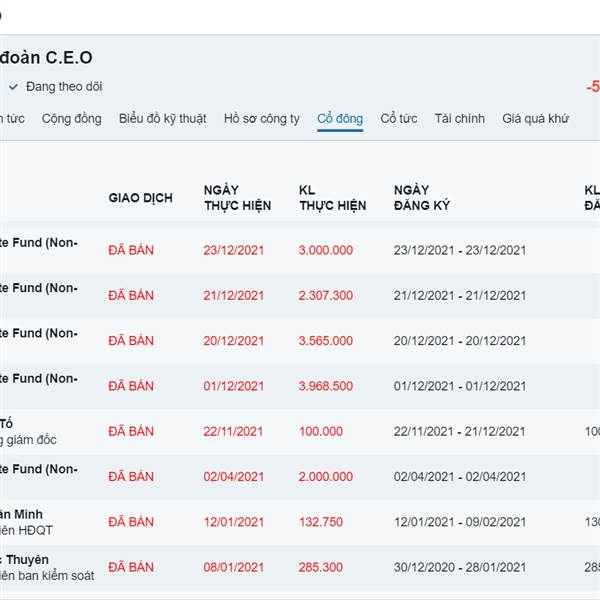The height and width of the screenshot is (600, 600).
Task: Go to the 'Cổ tức' tab
Action: tap(399, 119)
